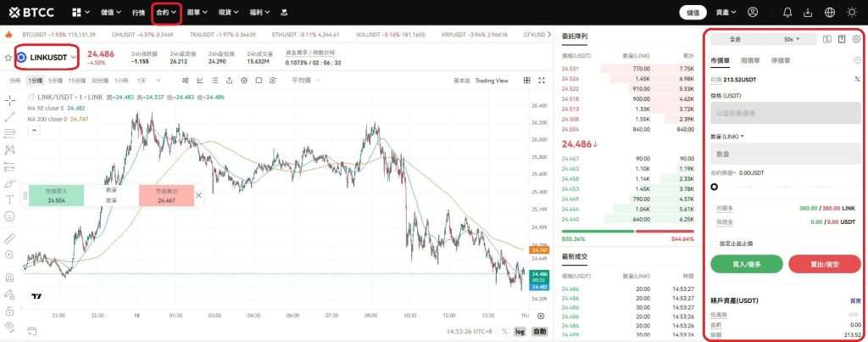Collapse chart indicator legend arrow
Viewport: 868px width, 342px height.
[33, 130]
